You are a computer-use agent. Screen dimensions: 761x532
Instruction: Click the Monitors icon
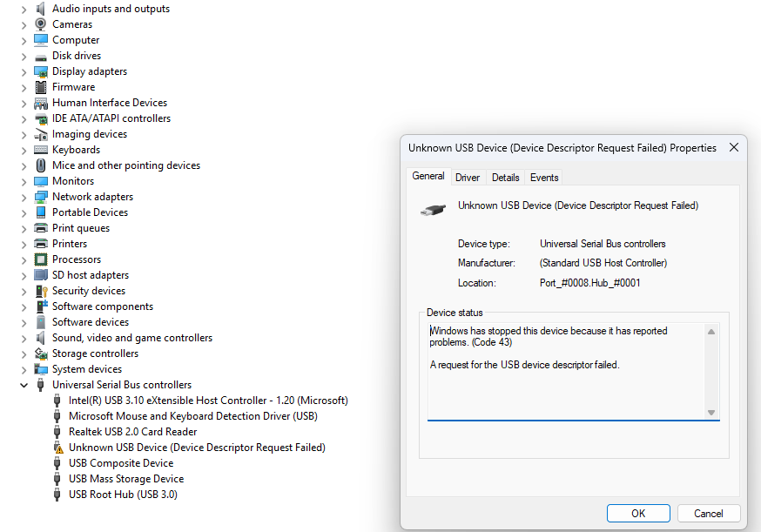point(41,181)
